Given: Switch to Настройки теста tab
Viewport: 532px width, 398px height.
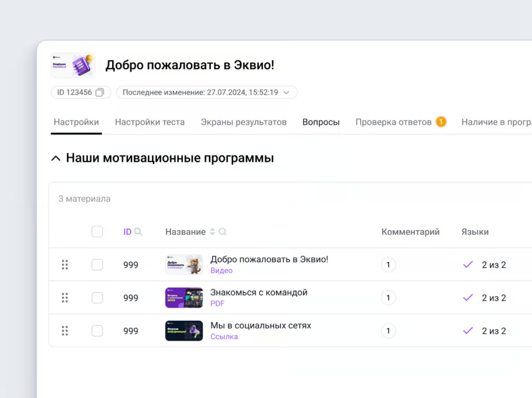Looking at the screenshot, I should tap(150, 122).
